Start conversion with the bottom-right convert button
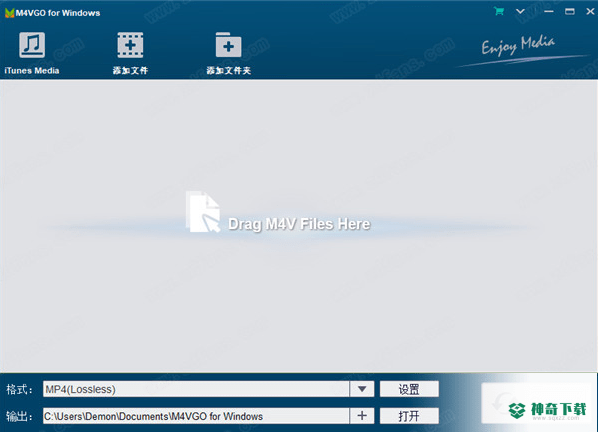598x432 pixels. pyautogui.click(x=536, y=403)
